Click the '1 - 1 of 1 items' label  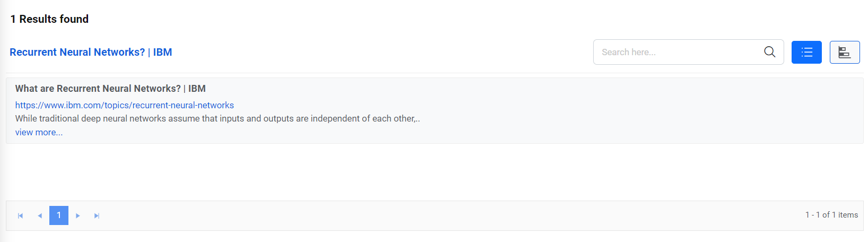pyautogui.click(x=831, y=215)
